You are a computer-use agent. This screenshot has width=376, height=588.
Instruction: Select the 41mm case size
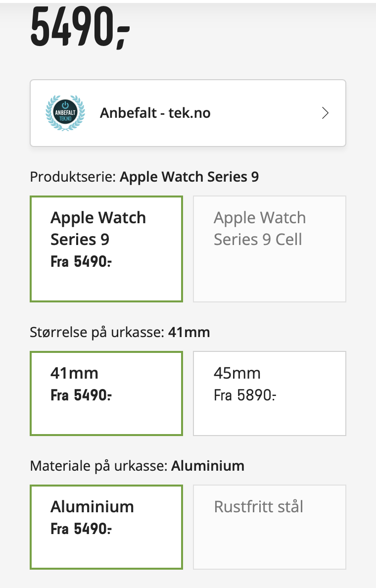coord(106,393)
